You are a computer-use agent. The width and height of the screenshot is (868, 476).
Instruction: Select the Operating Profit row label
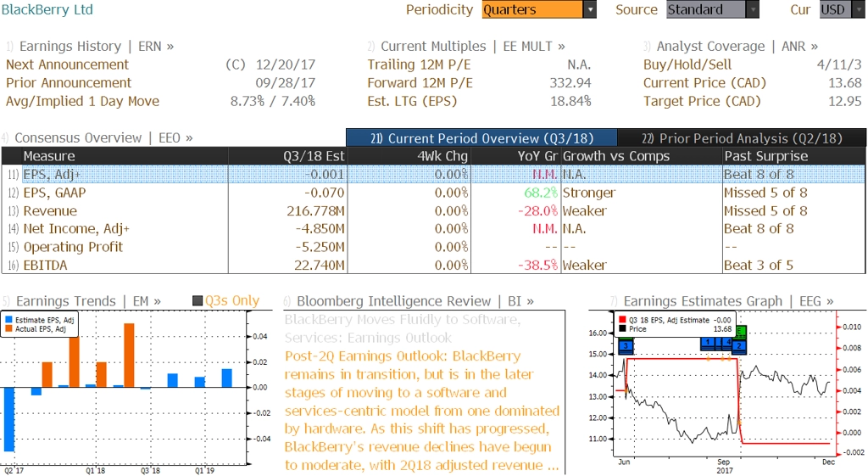tap(73, 247)
